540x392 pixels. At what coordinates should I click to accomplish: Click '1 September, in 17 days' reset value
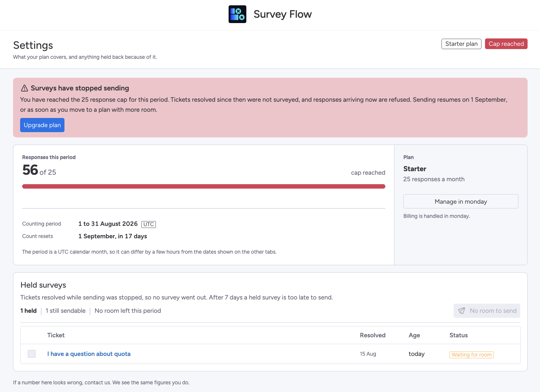[113, 236]
